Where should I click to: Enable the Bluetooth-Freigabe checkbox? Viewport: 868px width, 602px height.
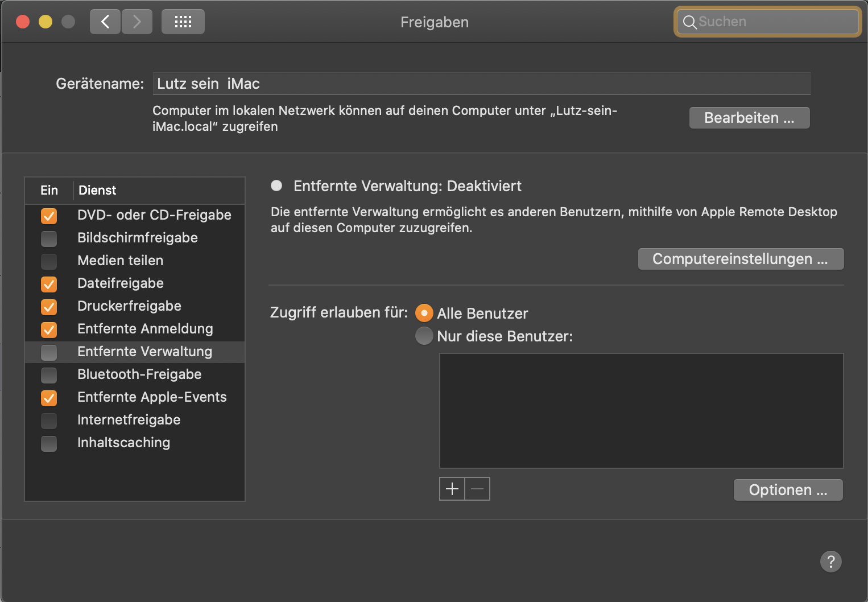click(x=49, y=375)
